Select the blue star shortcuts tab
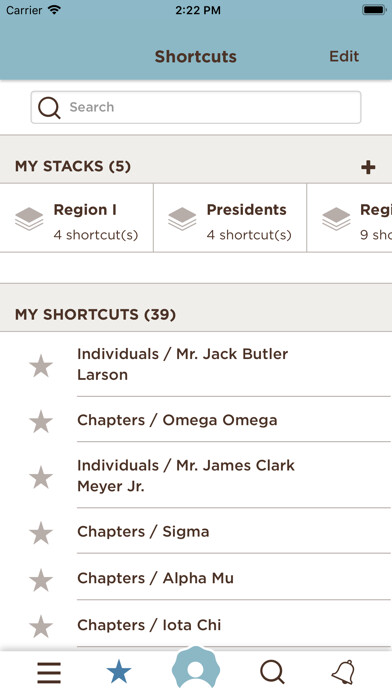The height and width of the screenshot is (696, 392). click(x=119, y=672)
